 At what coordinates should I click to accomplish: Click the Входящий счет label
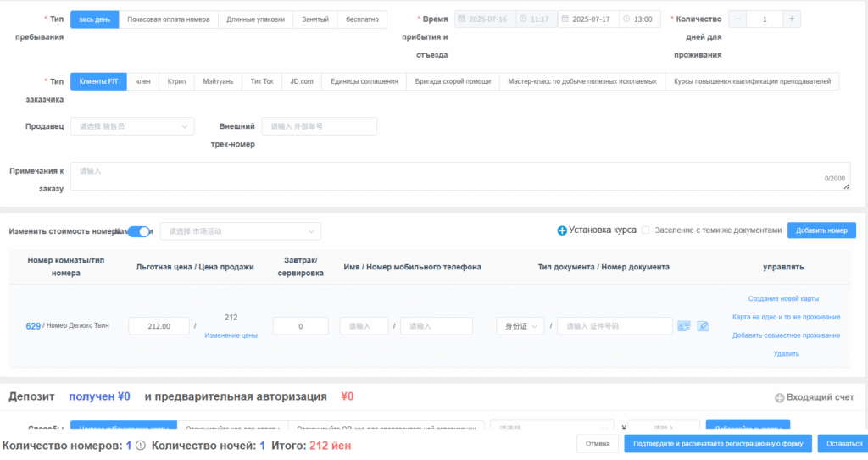(821, 397)
